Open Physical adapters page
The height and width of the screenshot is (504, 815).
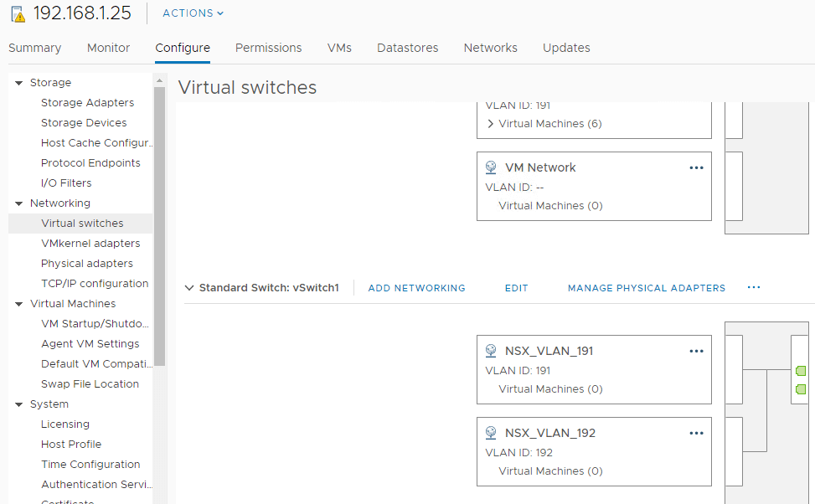click(x=87, y=264)
